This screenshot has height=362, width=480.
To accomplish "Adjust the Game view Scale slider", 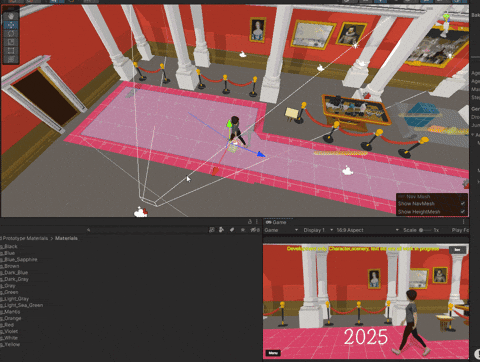I will coord(425,230).
